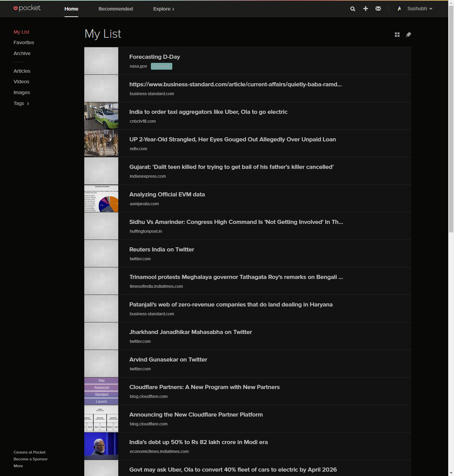Click the ndtv.com source label
Viewport: 454px width, 476px height.
[x=138, y=149]
